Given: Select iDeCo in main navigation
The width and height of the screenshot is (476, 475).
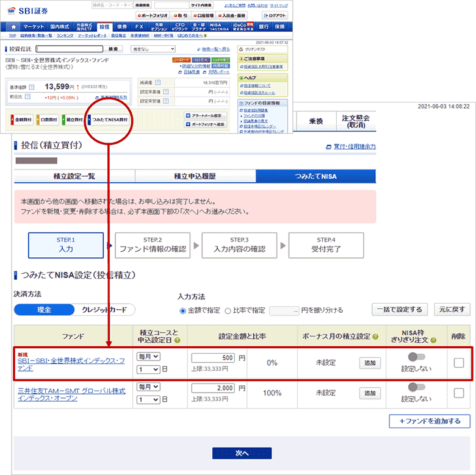Looking at the screenshot, I should [x=243, y=27].
